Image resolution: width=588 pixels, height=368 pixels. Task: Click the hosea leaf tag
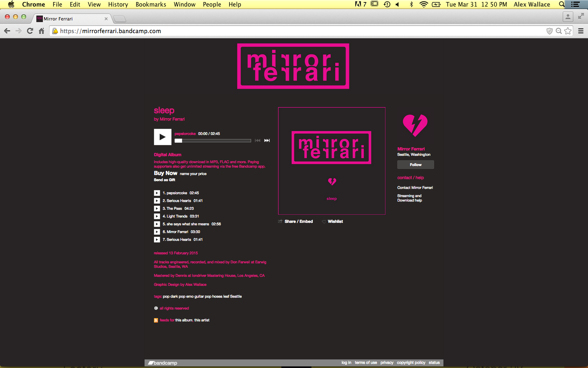[x=220, y=296]
